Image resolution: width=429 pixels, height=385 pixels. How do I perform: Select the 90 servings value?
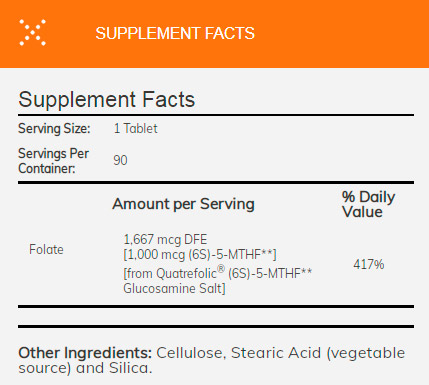click(x=120, y=160)
